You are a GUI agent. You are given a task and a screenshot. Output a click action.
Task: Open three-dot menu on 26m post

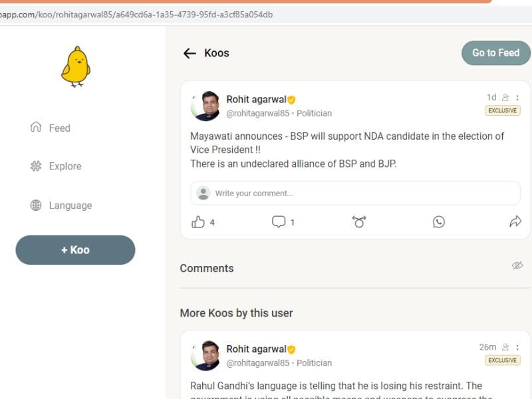(517, 347)
